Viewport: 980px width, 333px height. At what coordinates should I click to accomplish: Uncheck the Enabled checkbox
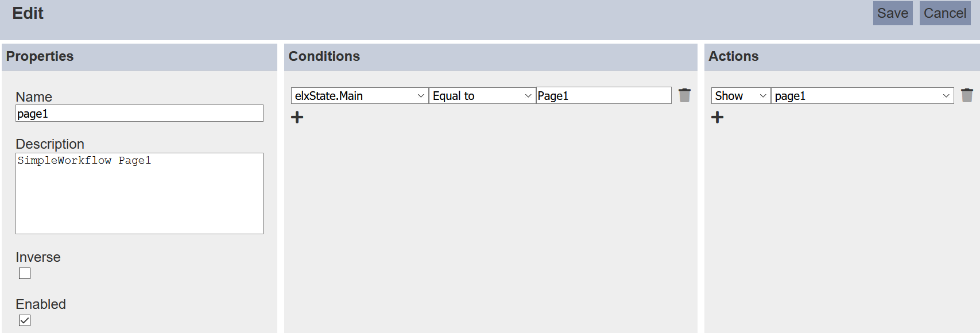[x=25, y=320]
